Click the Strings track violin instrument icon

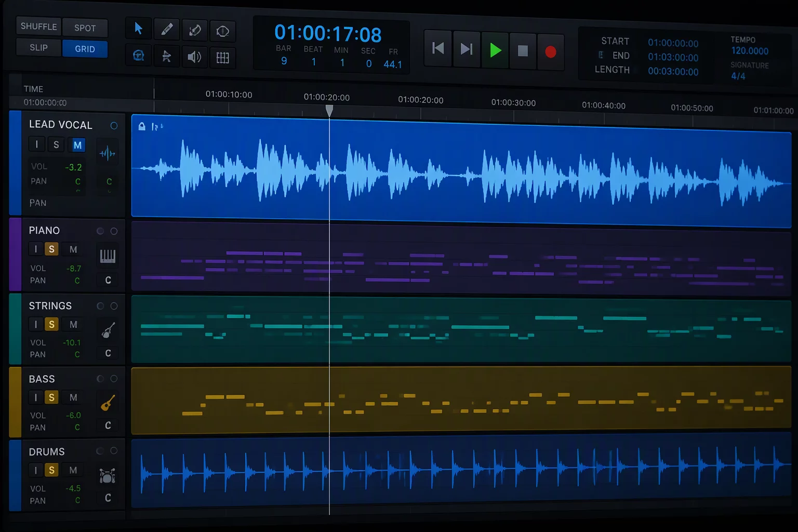point(108,330)
